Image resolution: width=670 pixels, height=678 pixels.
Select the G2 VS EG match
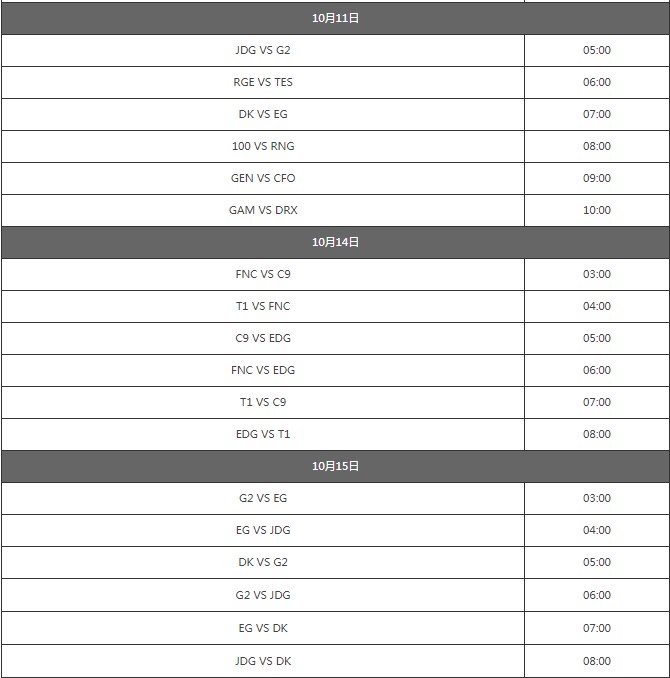(x=263, y=498)
